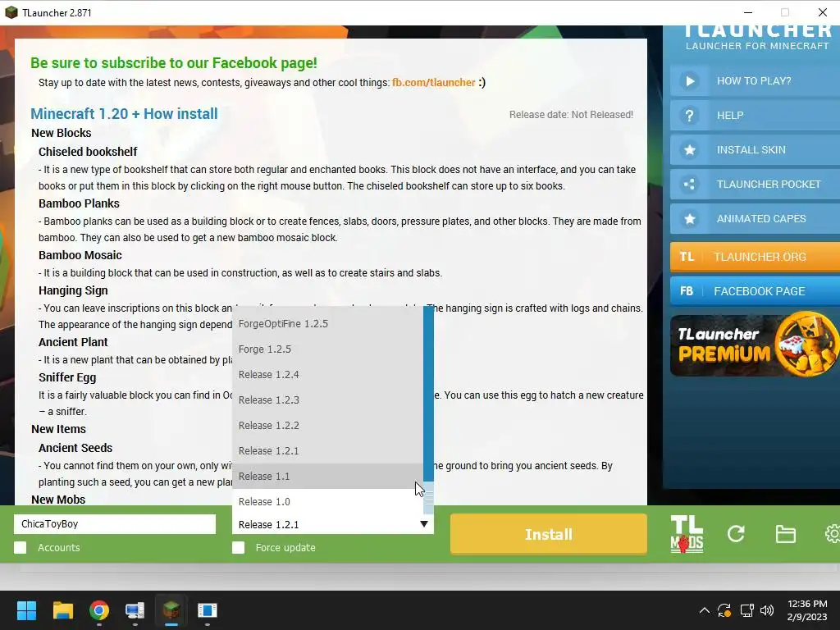
Task: Visit TLAUNCHER.ORG orange button
Action: [755, 257]
